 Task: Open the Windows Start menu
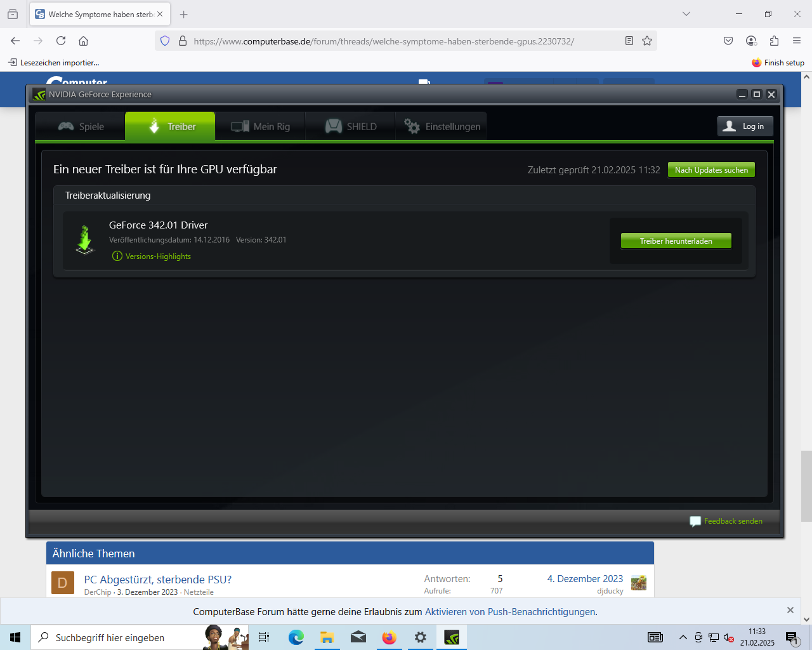15,637
